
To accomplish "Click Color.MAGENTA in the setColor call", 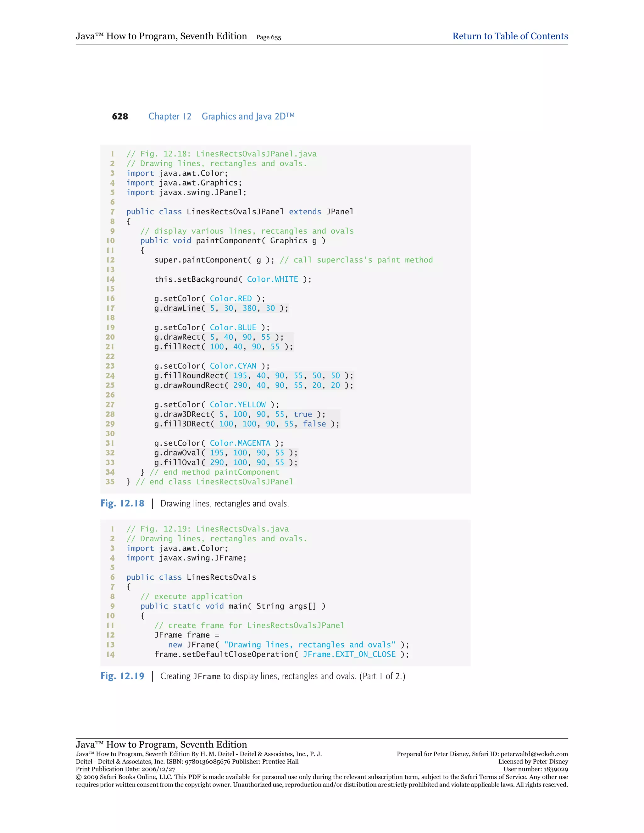I will point(240,443).
